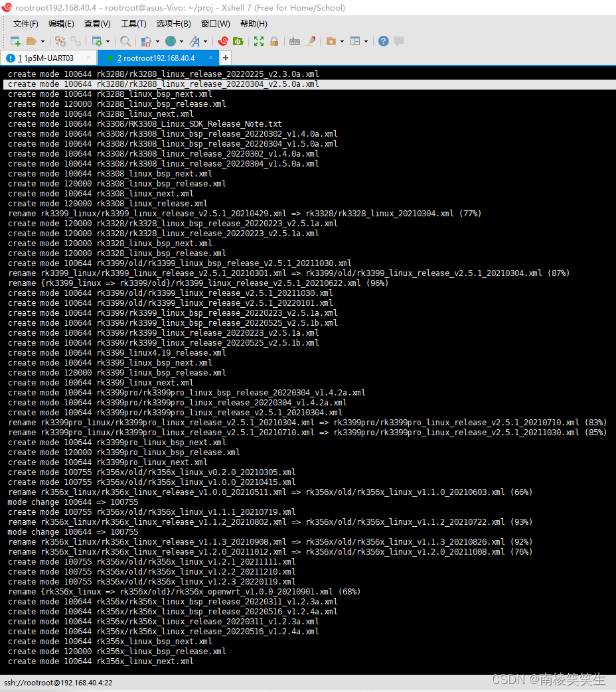Click the Disconnect icon
The width and height of the screenshot is (616, 692).
(60, 41)
